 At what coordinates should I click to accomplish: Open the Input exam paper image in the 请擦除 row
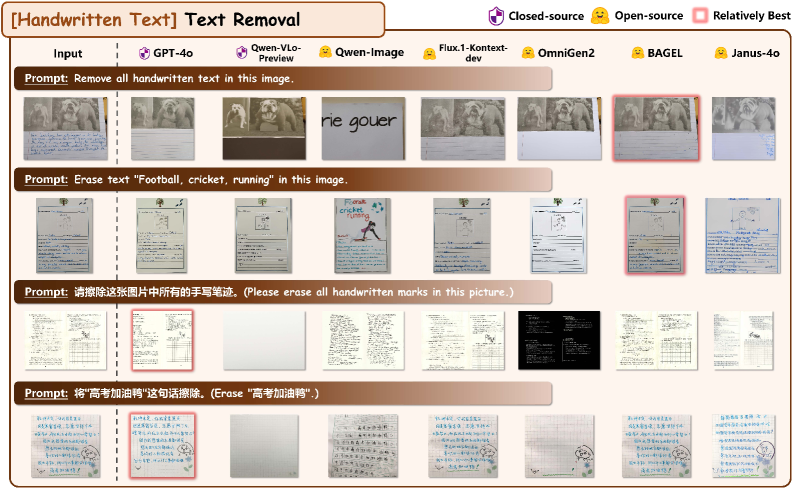66,340
